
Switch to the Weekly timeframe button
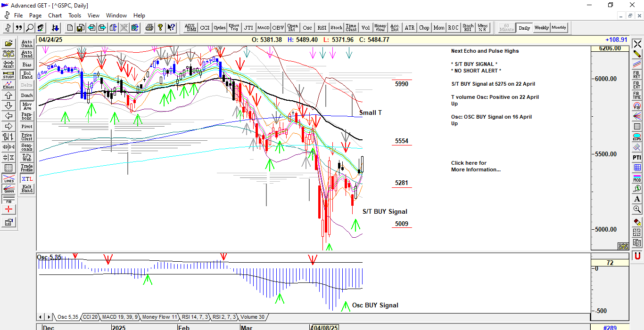tap(541, 28)
